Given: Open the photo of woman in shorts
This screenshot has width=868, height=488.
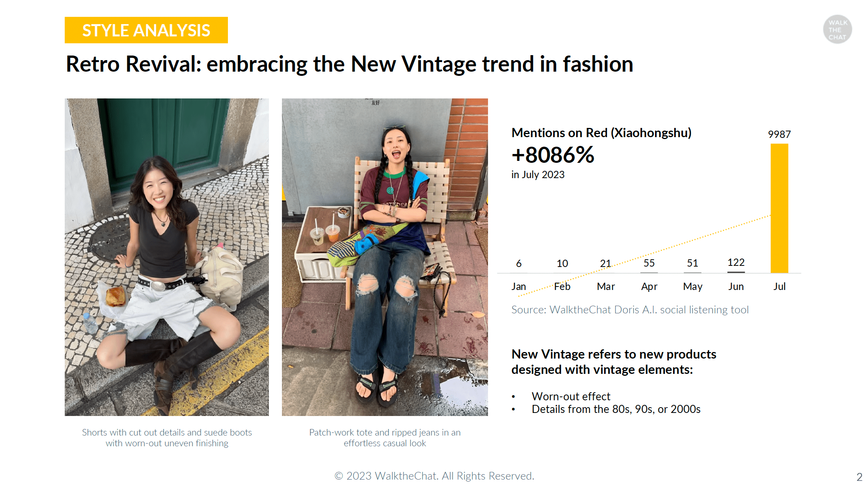Looking at the screenshot, I should [x=167, y=257].
